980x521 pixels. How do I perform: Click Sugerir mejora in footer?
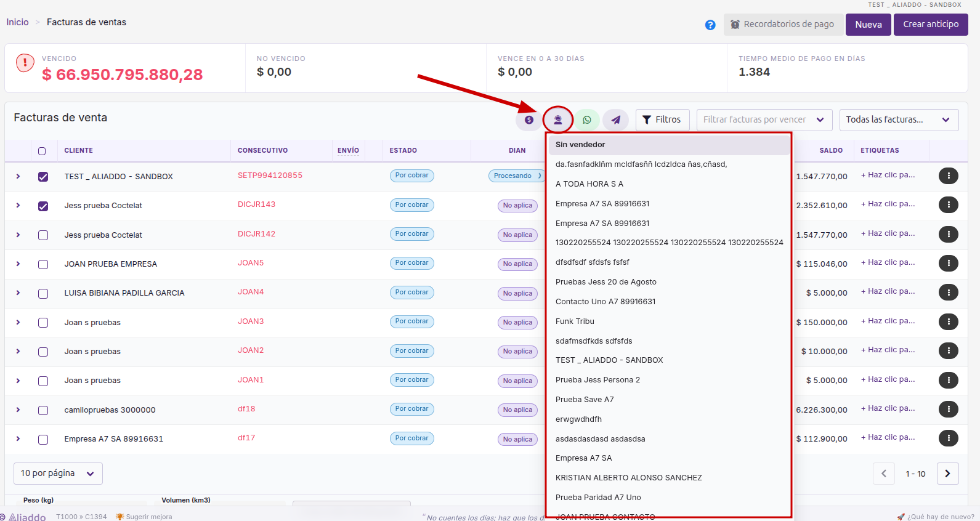[144, 517]
